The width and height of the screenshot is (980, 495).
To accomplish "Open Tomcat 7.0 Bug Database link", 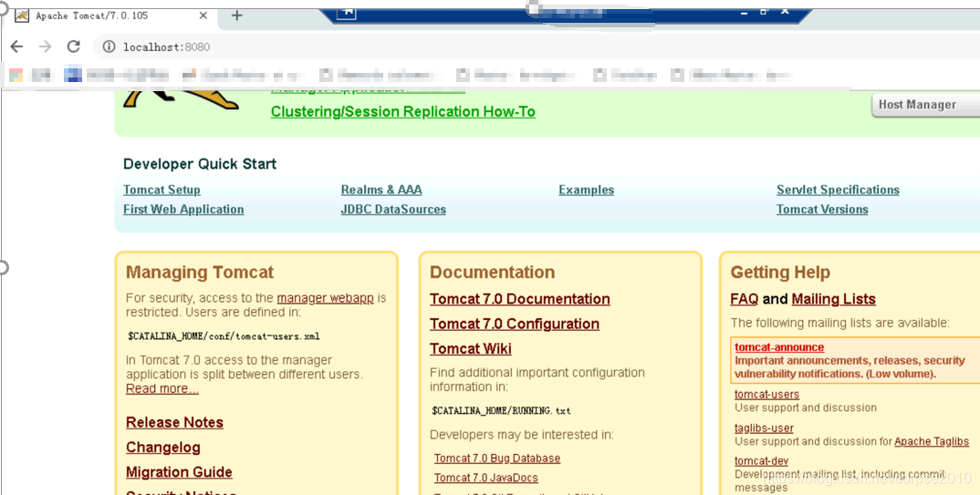I will coord(497,459).
